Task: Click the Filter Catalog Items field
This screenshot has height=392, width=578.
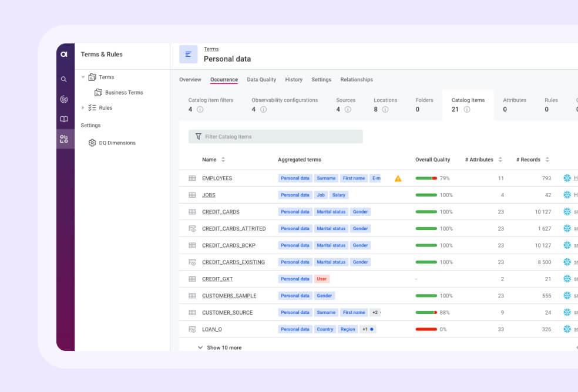Action: click(x=275, y=137)
